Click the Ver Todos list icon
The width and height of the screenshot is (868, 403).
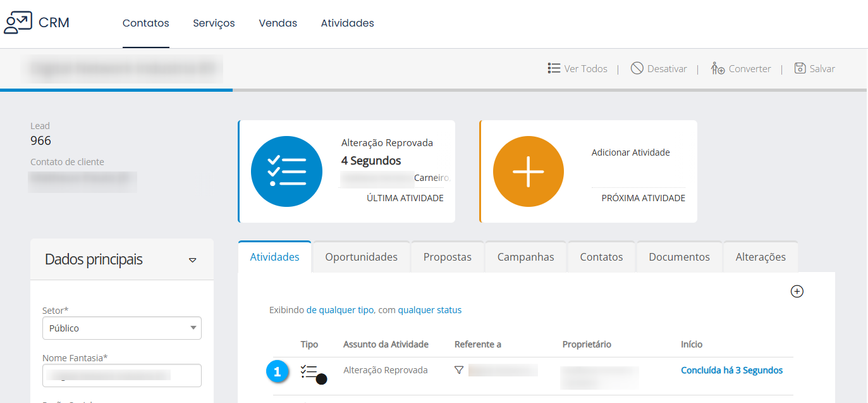pyautogui.click(x=554, y=68)
